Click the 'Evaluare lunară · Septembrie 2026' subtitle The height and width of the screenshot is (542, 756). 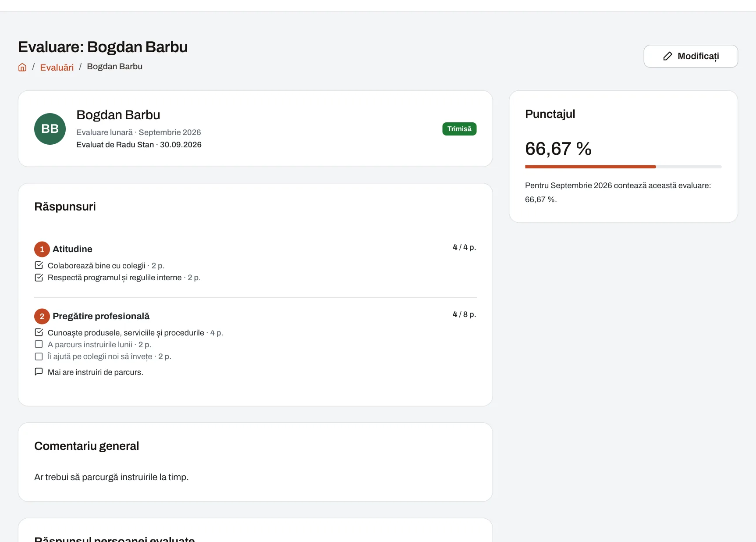[138, 132]
